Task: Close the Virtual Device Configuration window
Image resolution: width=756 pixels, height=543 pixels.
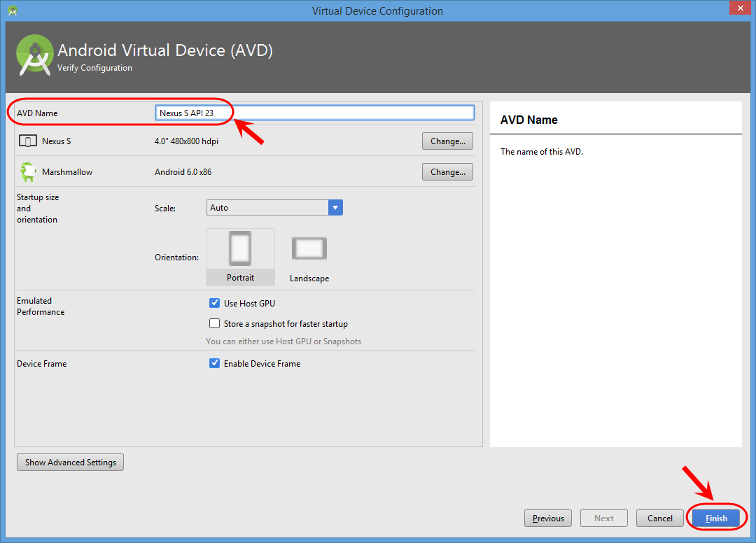Action: point(740,8)
